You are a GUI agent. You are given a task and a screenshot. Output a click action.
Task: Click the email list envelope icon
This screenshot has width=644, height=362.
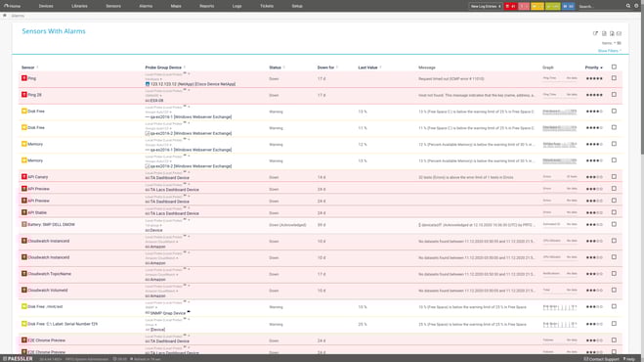pos(619,33)
